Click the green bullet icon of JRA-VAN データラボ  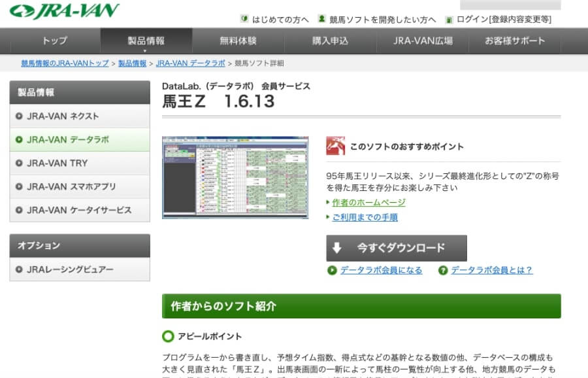tap(19, 140)
